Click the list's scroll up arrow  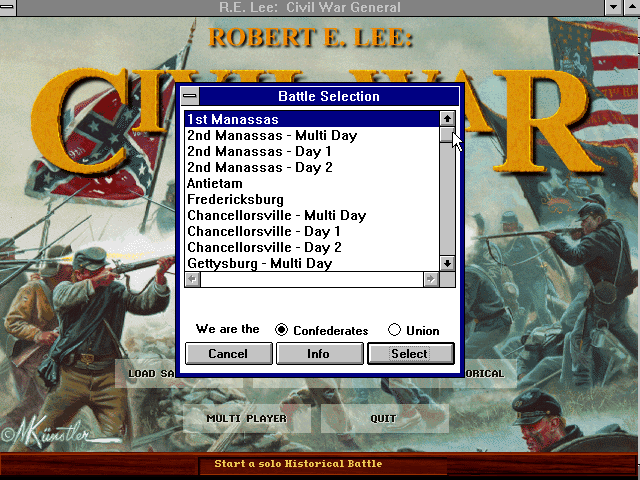pos(447,119)
